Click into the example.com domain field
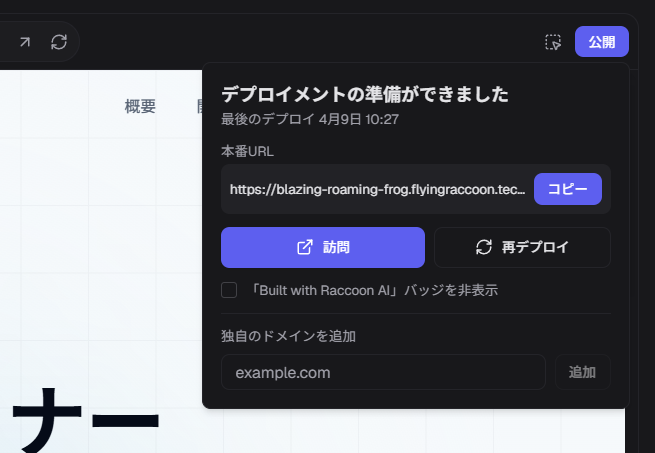Image resolution: width=655 pixels, height=453 pixels. (x=383, y=372)
